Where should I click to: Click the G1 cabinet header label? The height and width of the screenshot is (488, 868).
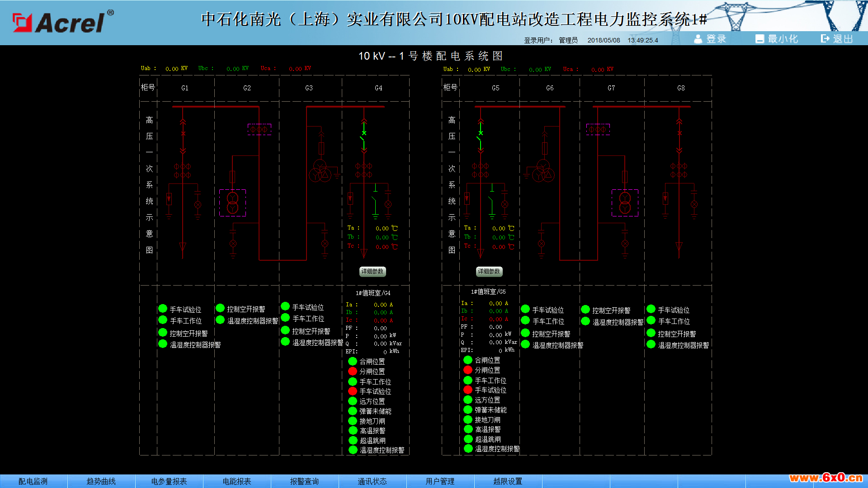pyautogui.click(x=185, y=88)
